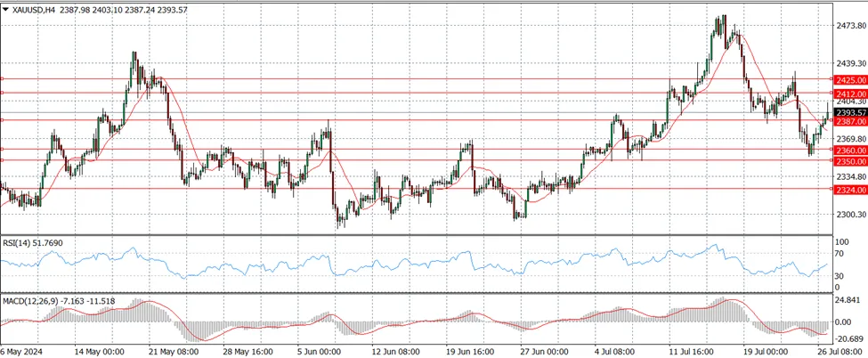Select the 2425.00 red price label

pyautogui.click(x=849, y=80)
